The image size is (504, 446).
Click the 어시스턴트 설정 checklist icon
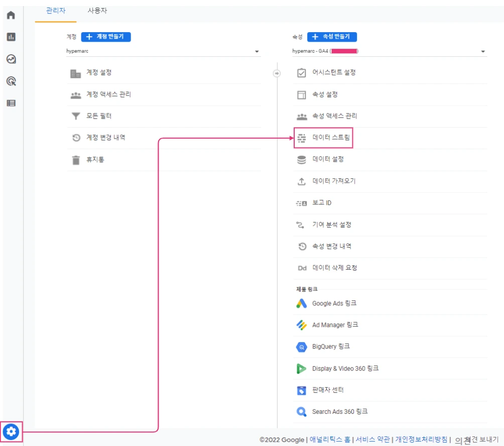pos(302,73)
